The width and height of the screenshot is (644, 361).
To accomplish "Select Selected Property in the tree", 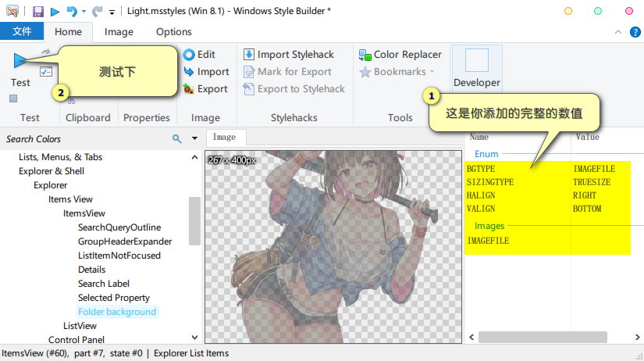I will click(114, 298).
